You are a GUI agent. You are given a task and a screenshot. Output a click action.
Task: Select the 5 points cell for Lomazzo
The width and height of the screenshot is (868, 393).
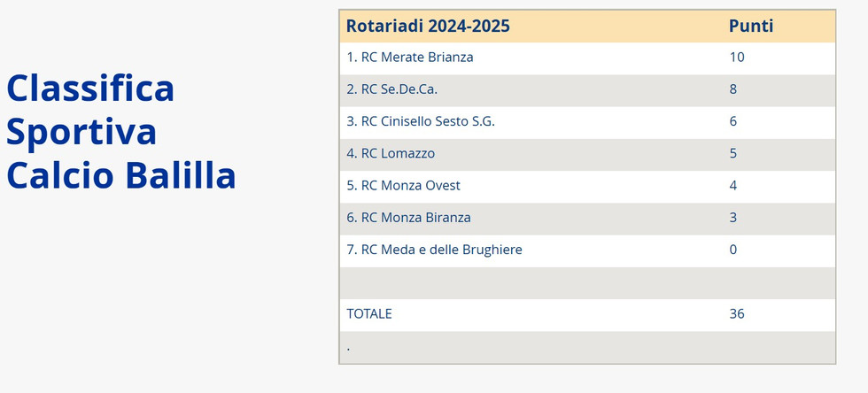pos(733,153)
